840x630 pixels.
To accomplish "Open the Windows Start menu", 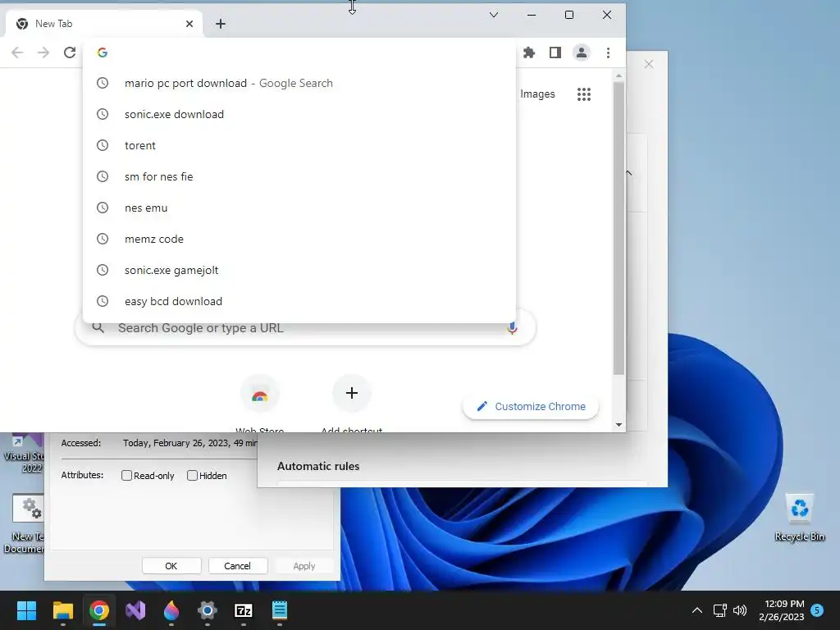I will tap(26, 610).
